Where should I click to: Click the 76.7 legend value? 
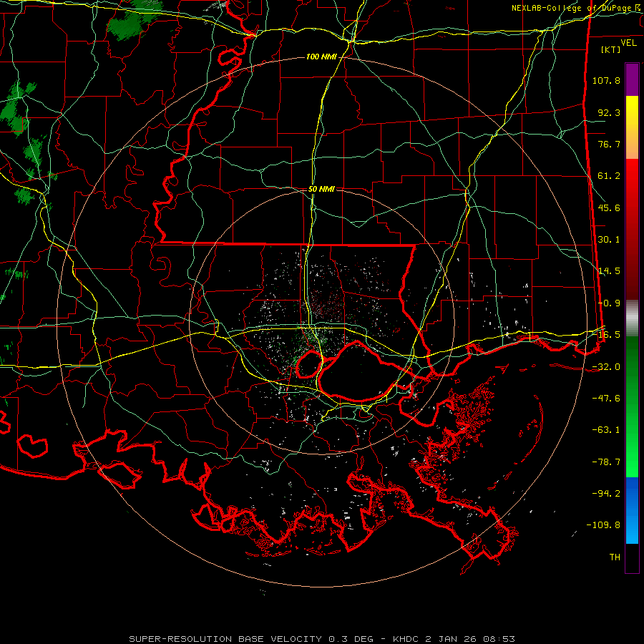click(609, 144)
